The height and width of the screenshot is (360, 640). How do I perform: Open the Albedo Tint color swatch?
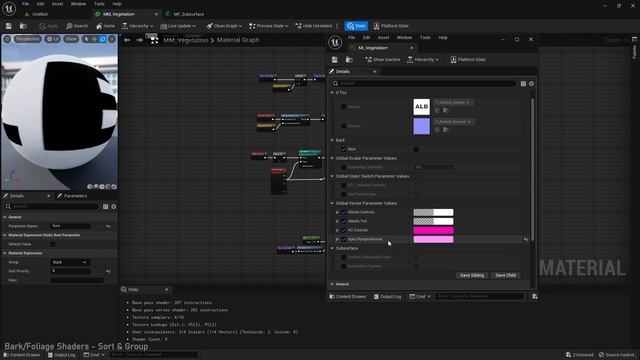pos(433,221)
